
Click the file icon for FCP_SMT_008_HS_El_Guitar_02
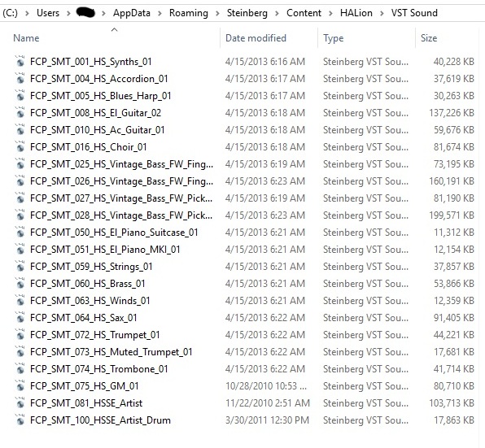(x=20, y=112)
